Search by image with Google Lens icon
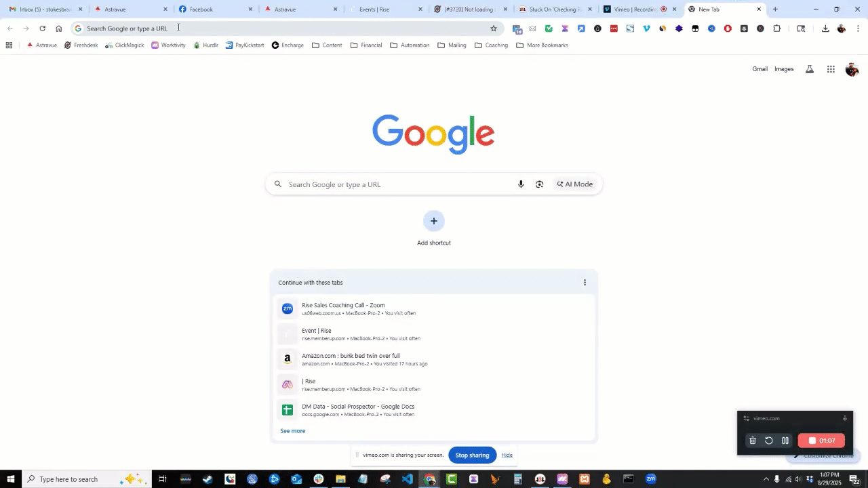The width and height of the screenshot is (868, 488). tap(539, 184)
